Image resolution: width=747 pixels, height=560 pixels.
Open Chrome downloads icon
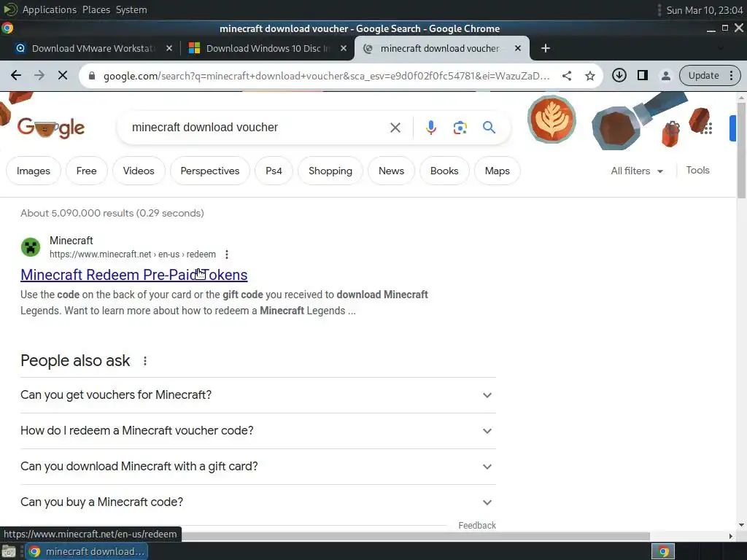tap(619, 75)
